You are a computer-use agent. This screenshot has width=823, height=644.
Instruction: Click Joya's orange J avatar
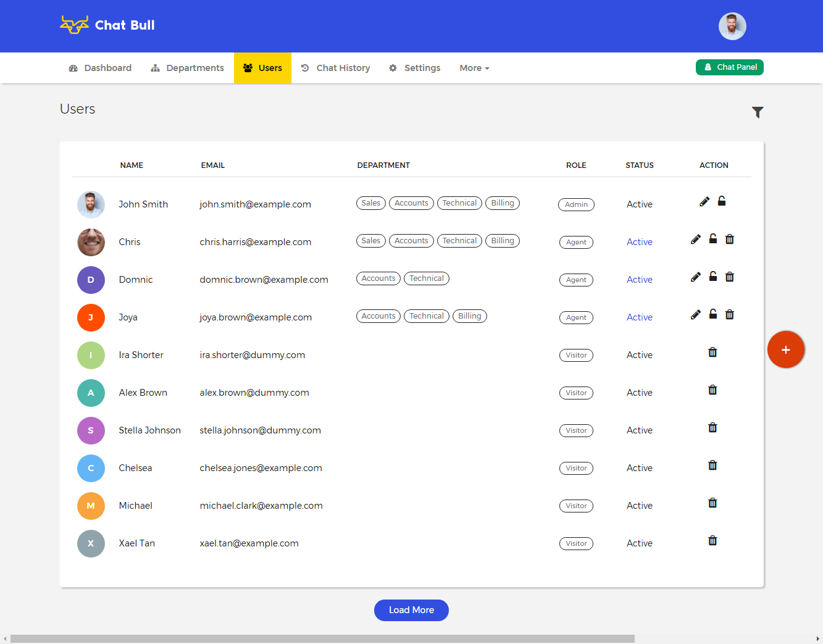pyautogui.click(x=91, y=317)
